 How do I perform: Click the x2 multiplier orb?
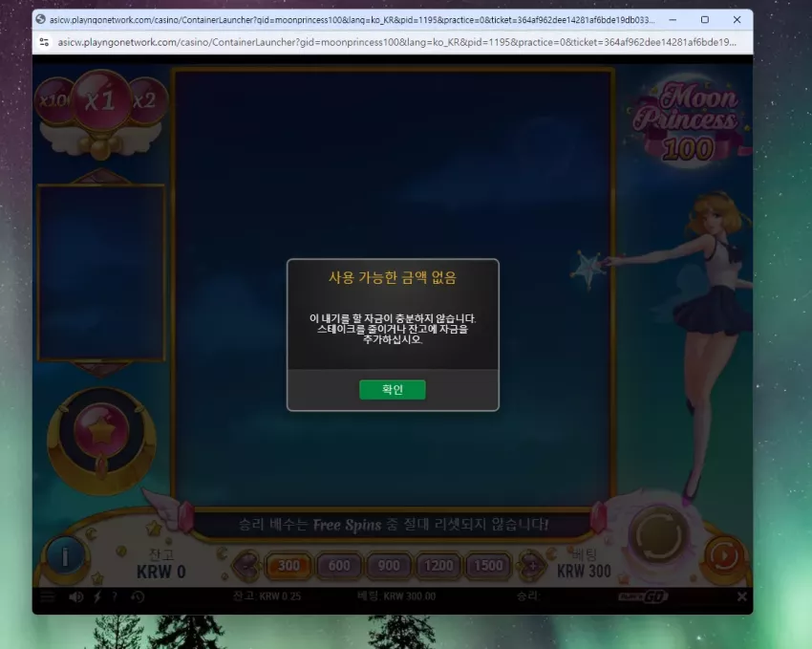pos(146,100)
